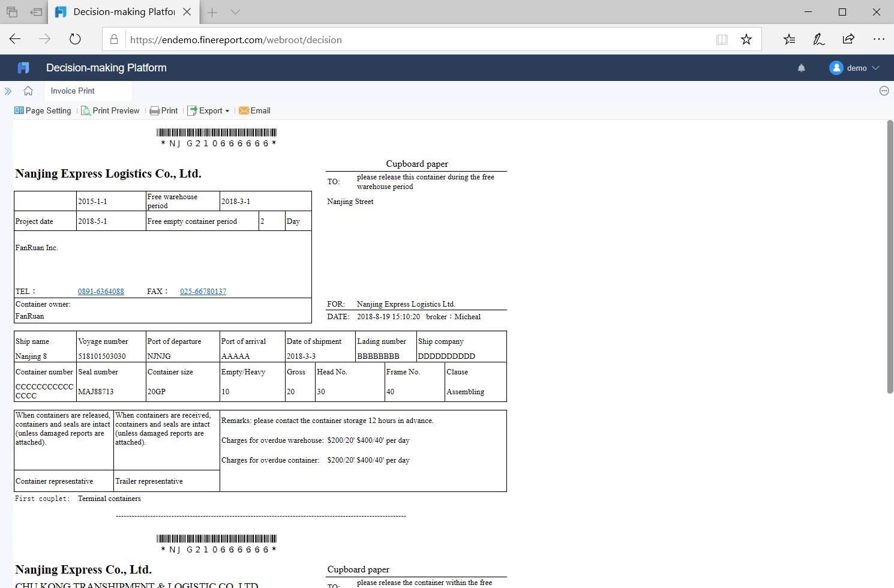The image size is (894, 588).
Task: Open Print Preview
Action: 110,110
